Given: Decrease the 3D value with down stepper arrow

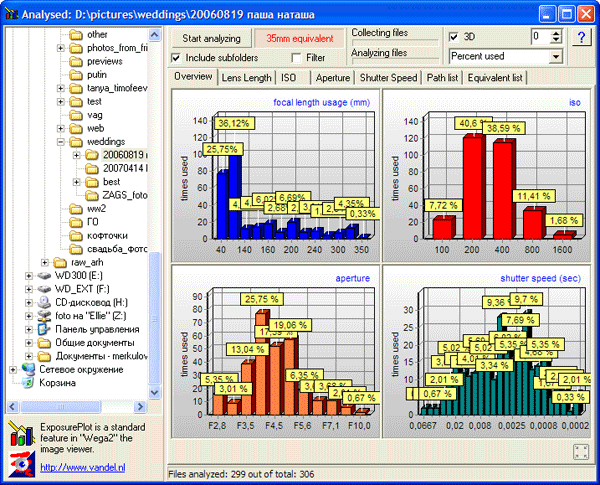Looking at the screenshot, I should 556,40.
